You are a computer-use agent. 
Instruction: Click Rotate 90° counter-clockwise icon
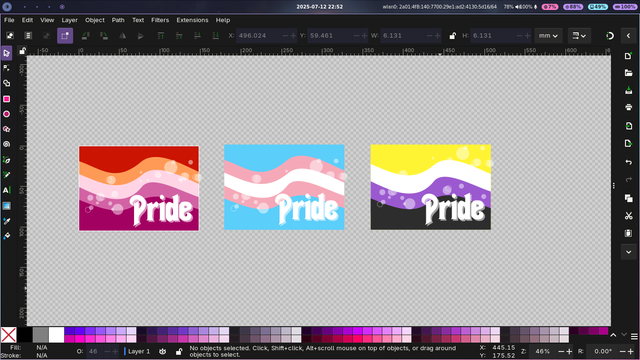click(85, 36)
